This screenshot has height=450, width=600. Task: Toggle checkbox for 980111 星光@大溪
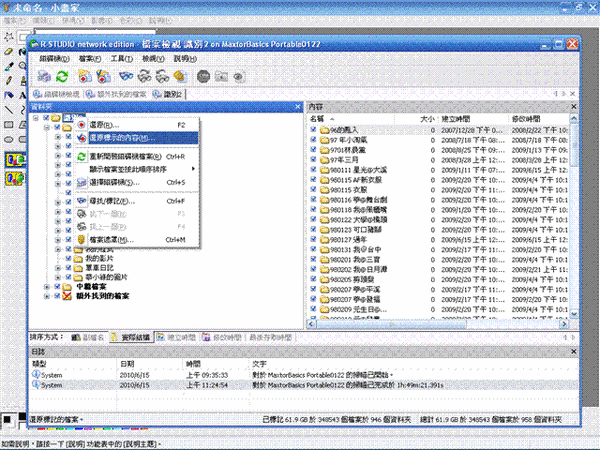313,170
